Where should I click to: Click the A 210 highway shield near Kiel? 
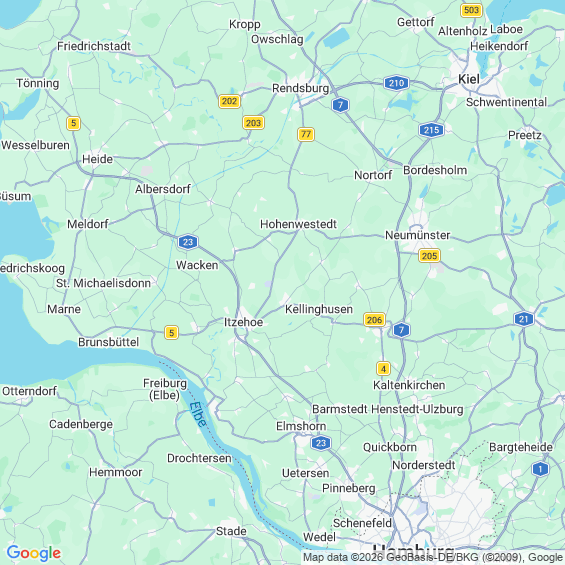(396, 83)
